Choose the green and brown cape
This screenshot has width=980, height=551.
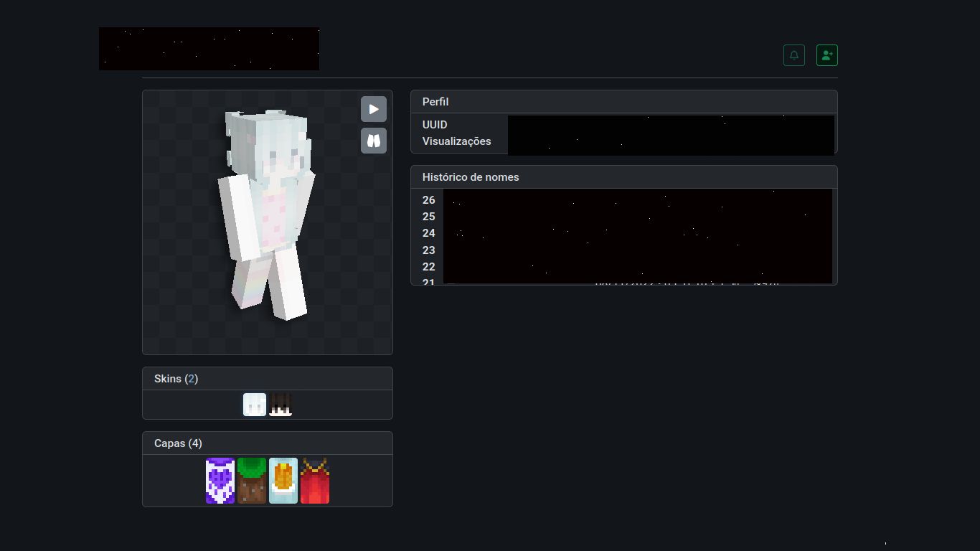[x=252, y=481]
